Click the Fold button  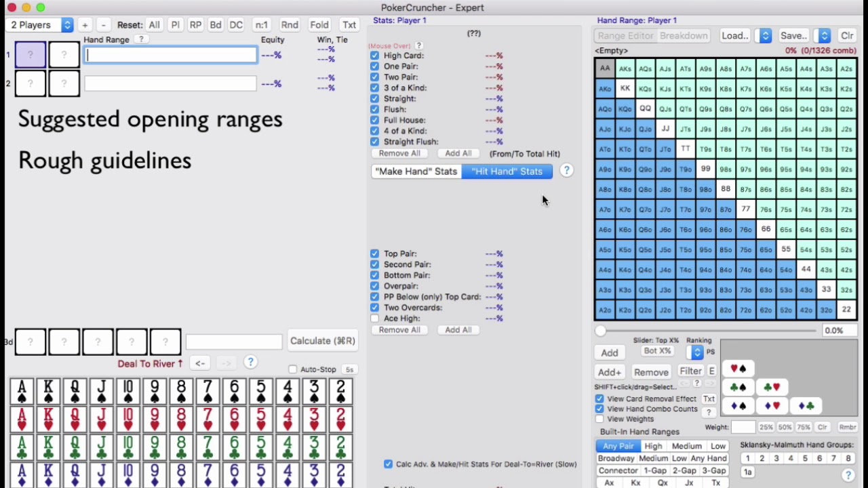coord(319,25)
